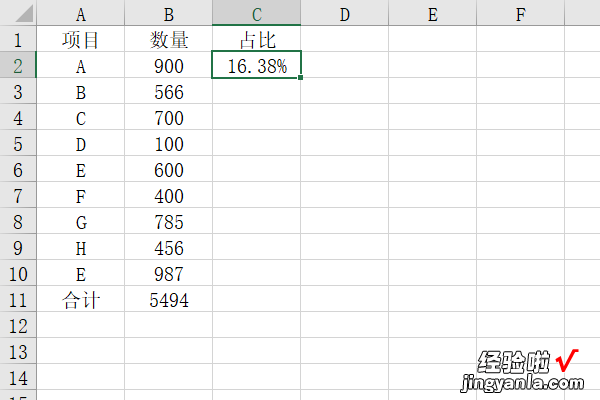Click the 占比 header cell
600x400 pixels.
(x=257, y=39)
